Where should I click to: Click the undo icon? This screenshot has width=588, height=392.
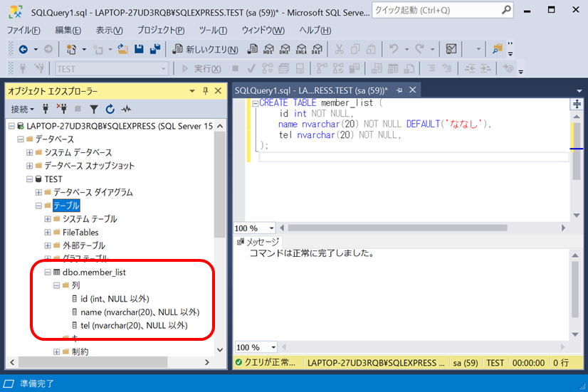tap(394, 49)
